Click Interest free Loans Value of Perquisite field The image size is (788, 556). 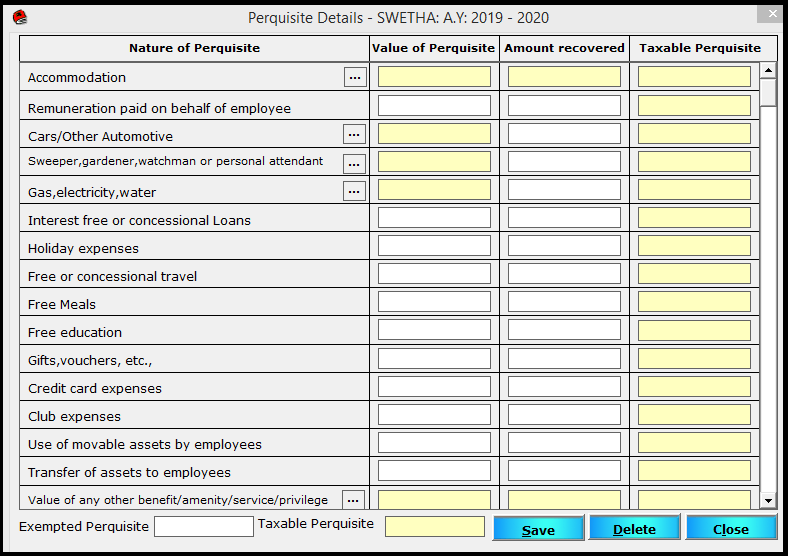[434, 218]
